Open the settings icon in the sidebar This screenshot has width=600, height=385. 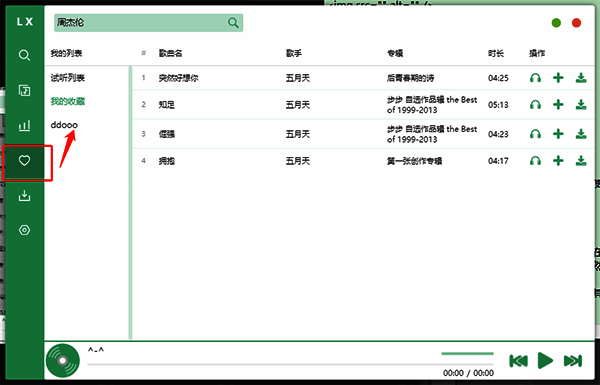pos(24,230)
